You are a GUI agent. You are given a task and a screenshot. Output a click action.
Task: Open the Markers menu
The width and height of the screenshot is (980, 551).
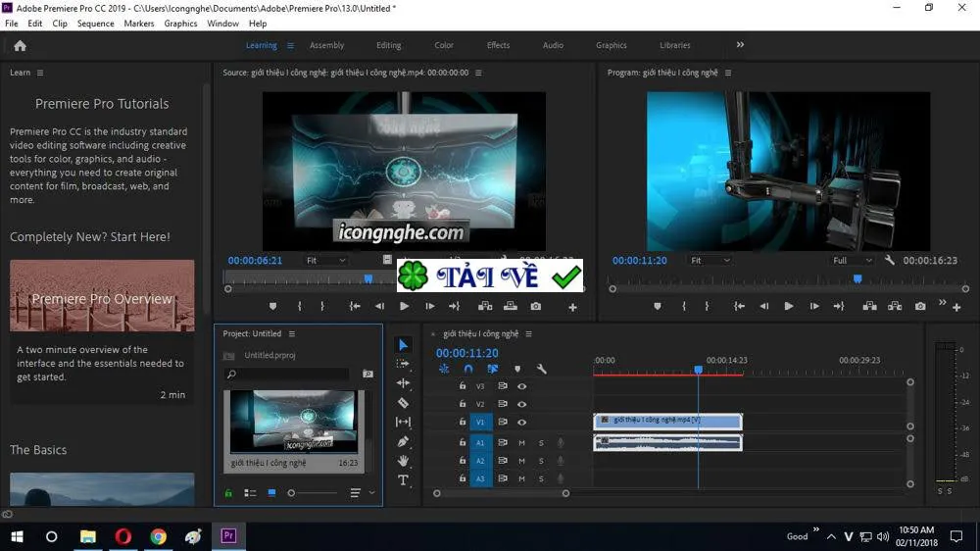coord(139,24)
